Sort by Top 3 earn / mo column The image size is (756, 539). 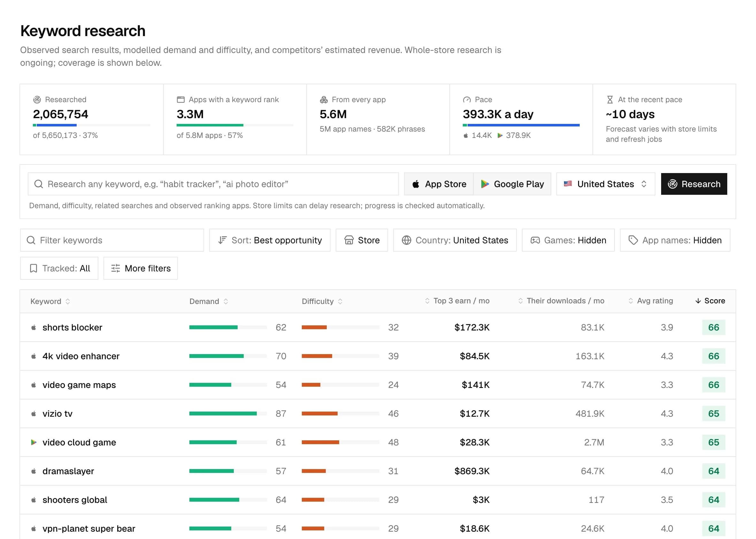coord(457,301)
